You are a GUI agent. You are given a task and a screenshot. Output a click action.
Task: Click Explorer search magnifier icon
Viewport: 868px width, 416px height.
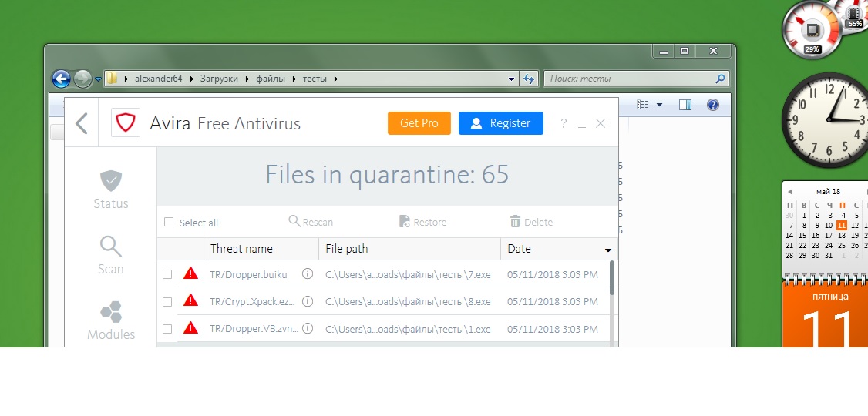[x=720, y=79]
